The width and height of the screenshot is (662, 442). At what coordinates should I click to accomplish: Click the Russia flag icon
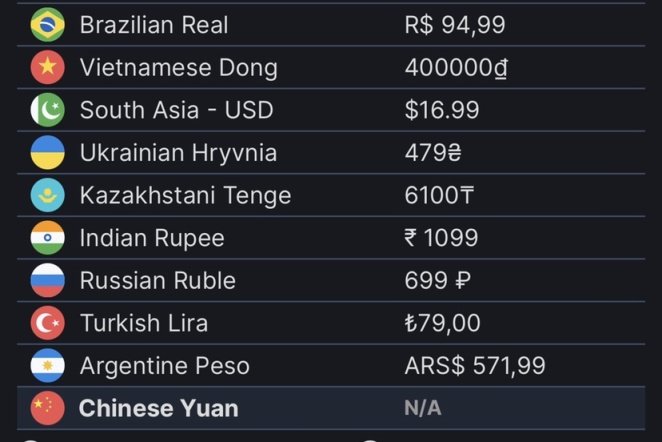[48, 280]
